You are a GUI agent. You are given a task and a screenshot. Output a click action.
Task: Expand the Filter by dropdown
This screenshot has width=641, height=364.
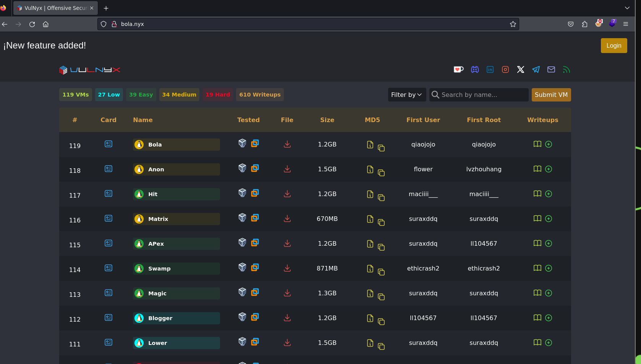pyautogui.click(x=407, y=95)
